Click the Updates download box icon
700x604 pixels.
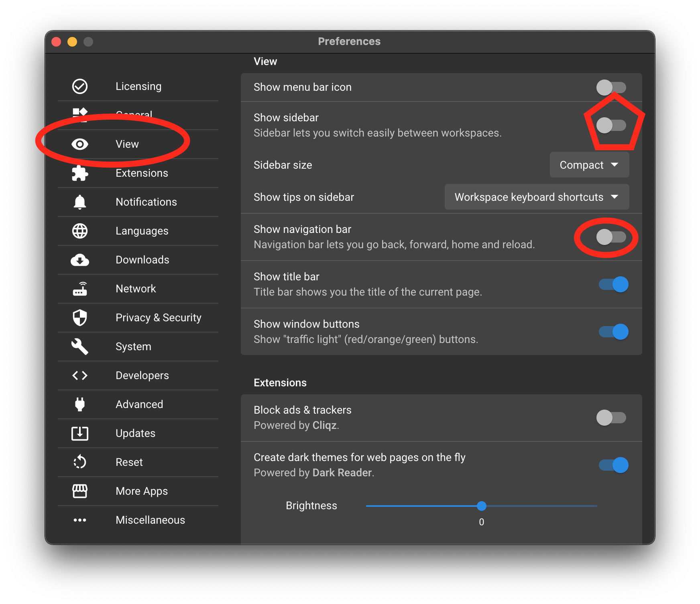coord(80,433)
